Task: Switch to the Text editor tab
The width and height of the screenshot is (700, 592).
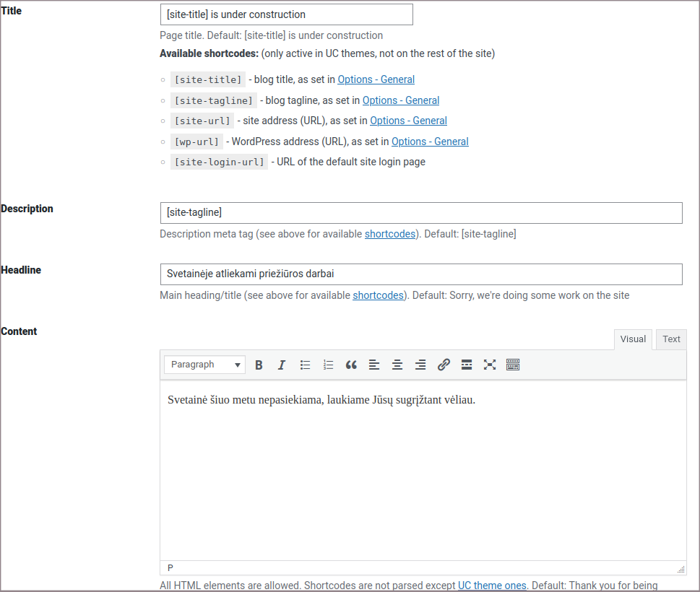Action: [671, 339]
